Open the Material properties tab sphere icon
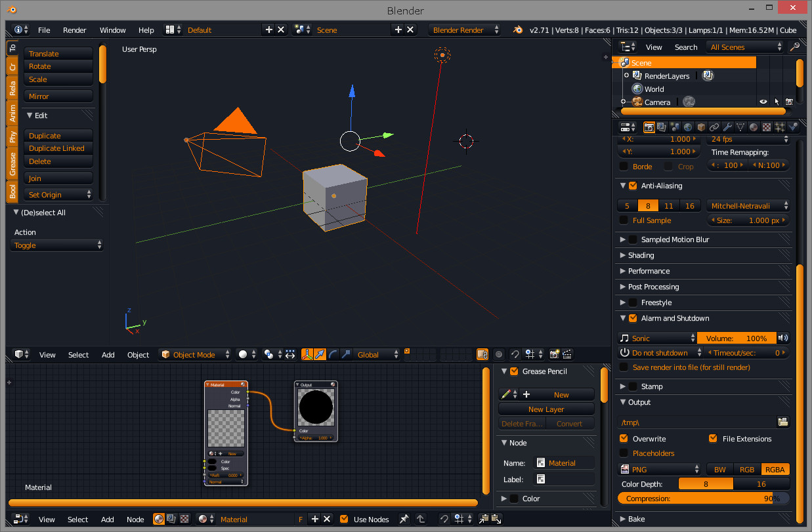The width and height of the screenshot is (812, 532). click(754, 127)
